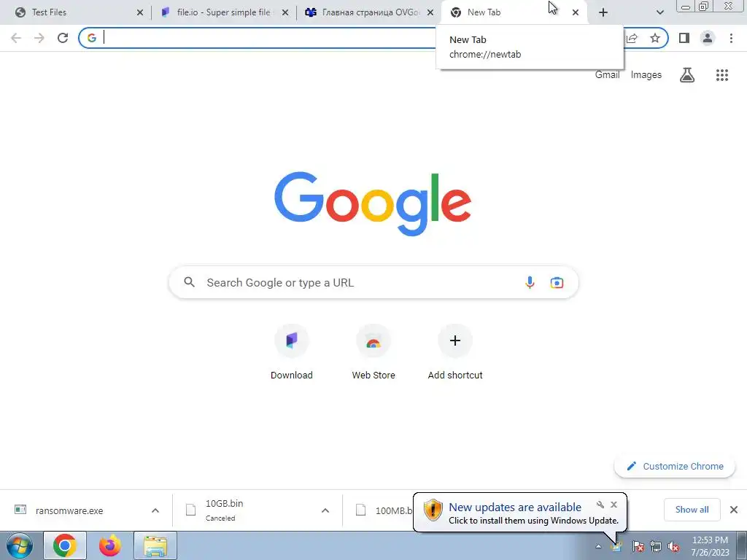Click the New updates are available balloon
The width and height of the screenshot is (747, 560).
(520, 513)
